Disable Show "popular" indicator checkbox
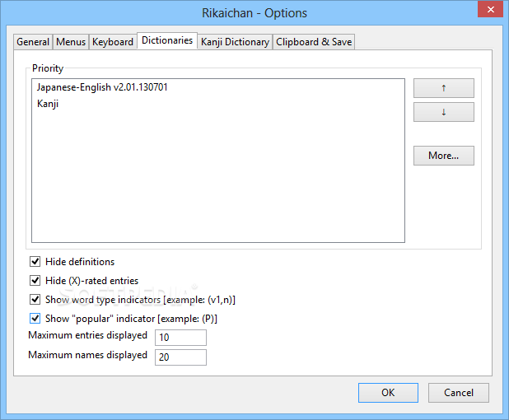The height and width of the screenshot is (420, 509). pyautogui.click(x=35, y=319)
